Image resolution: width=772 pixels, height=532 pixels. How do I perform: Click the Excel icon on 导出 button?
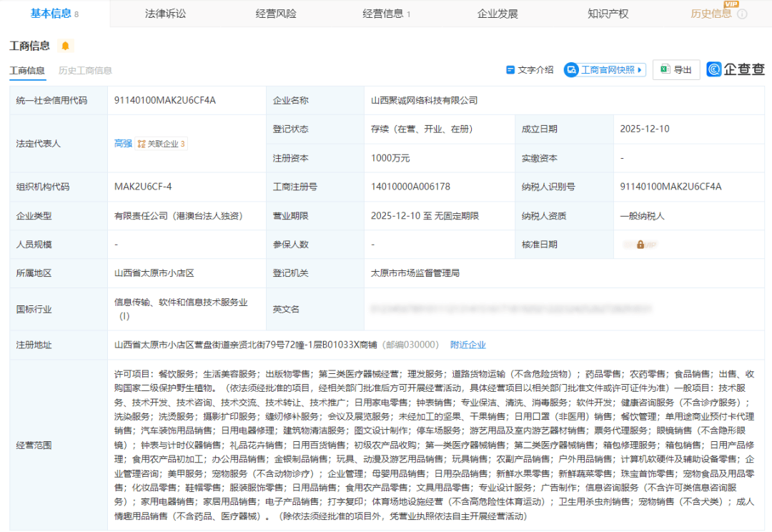point(664,70)
